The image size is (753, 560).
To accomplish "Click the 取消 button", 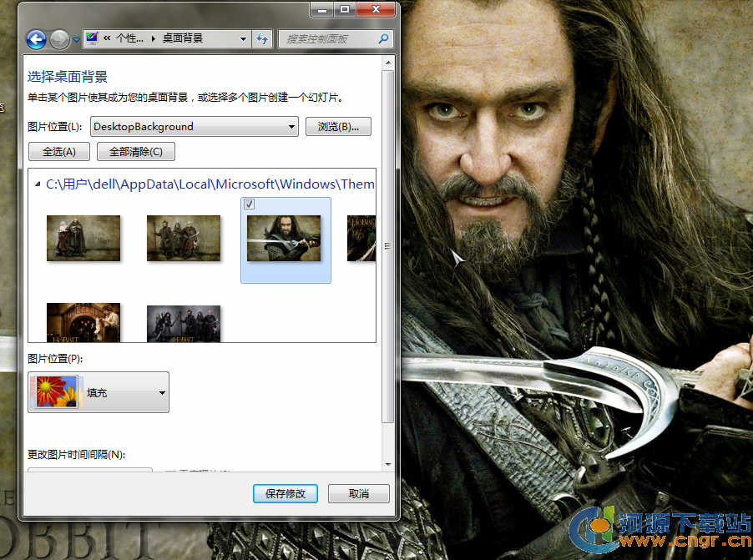I will click(x=359, y=494).
